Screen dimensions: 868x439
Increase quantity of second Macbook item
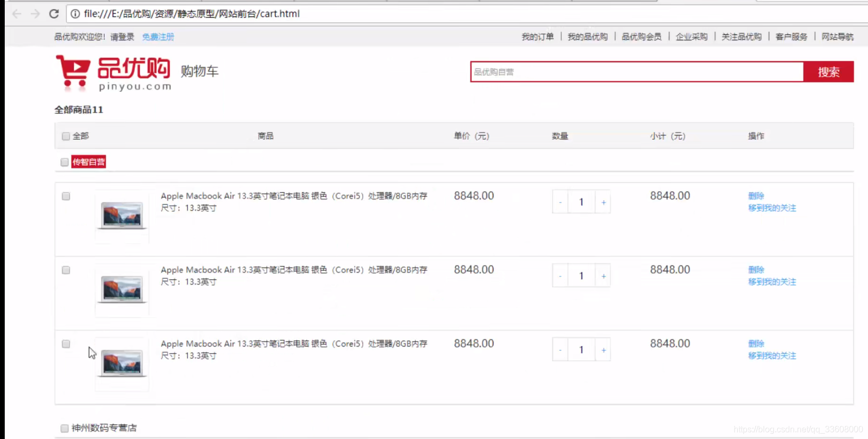(x=603, y=276)
